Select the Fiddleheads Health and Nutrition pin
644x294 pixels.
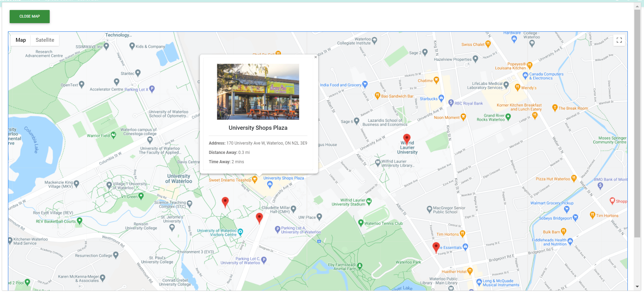[570, 241]
